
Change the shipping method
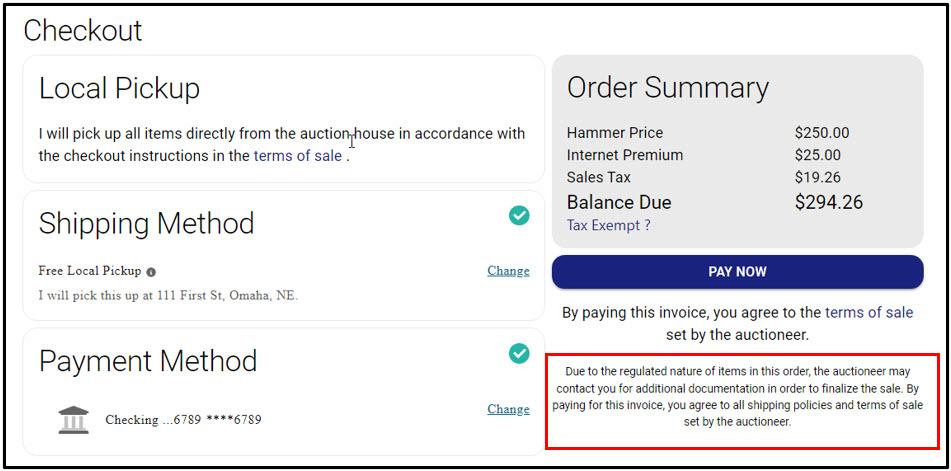pos(508,270)
